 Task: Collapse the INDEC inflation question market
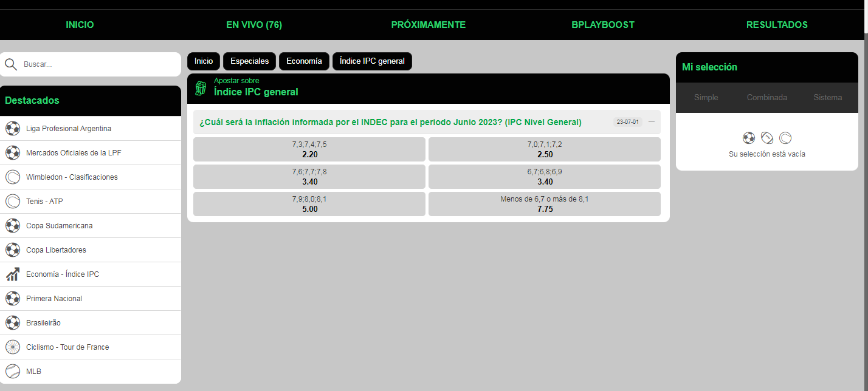652,121
